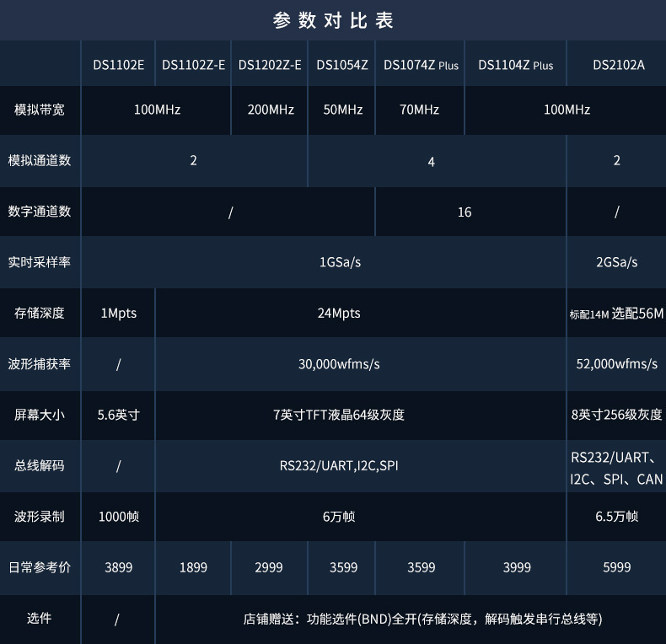Screen dimensions: 666x644
Task: Select the DS2102A column header
Action: [x=619, y=65]
